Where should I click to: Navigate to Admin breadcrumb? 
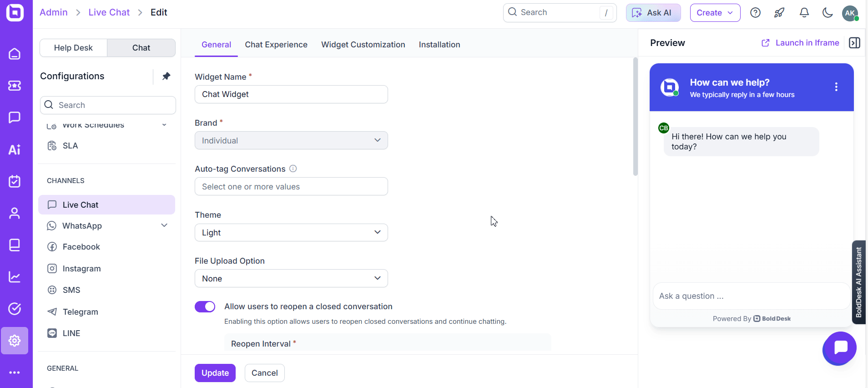pos(54,12)
